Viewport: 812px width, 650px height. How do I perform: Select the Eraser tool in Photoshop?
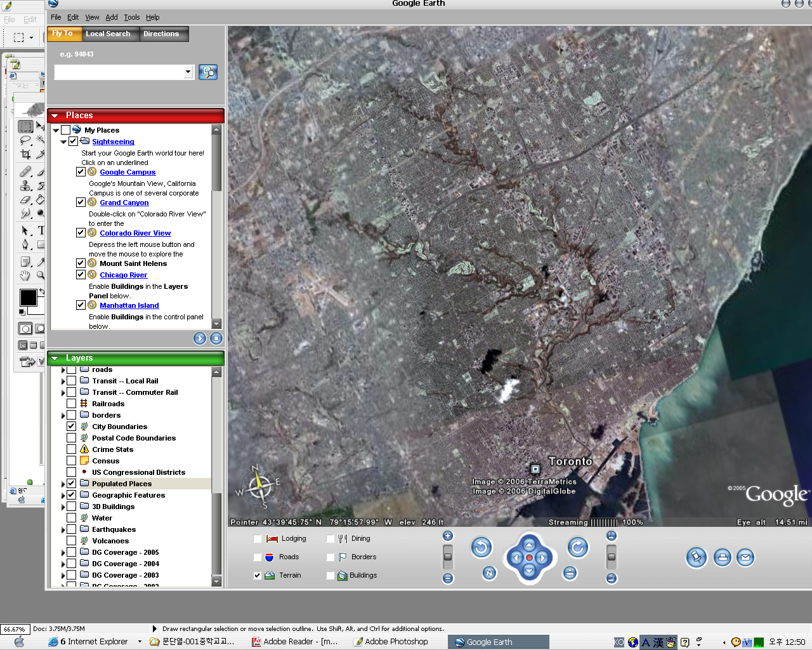click(25, 199)
